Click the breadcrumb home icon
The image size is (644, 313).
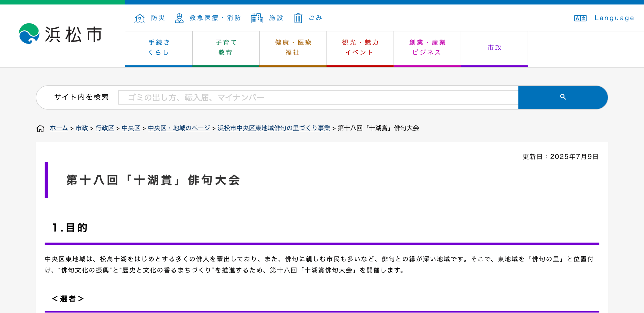(x=40, y=128)
